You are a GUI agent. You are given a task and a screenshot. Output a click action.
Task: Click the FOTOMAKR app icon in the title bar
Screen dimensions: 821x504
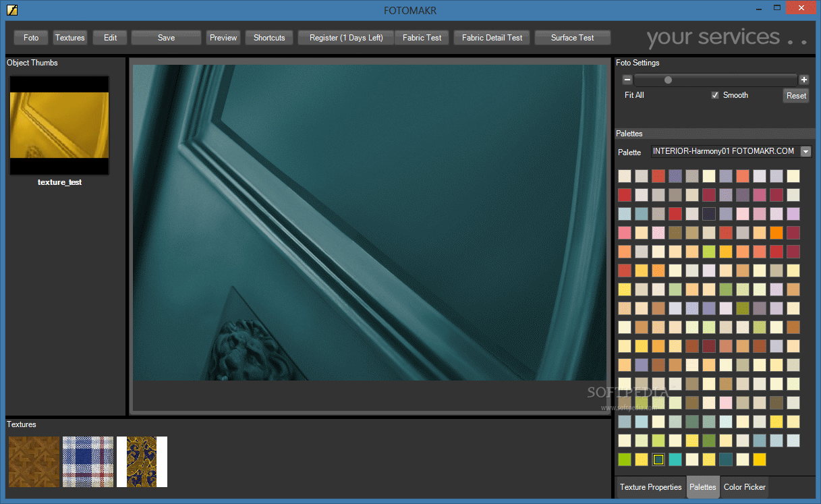pyautogui.click(x=11, y=9)
